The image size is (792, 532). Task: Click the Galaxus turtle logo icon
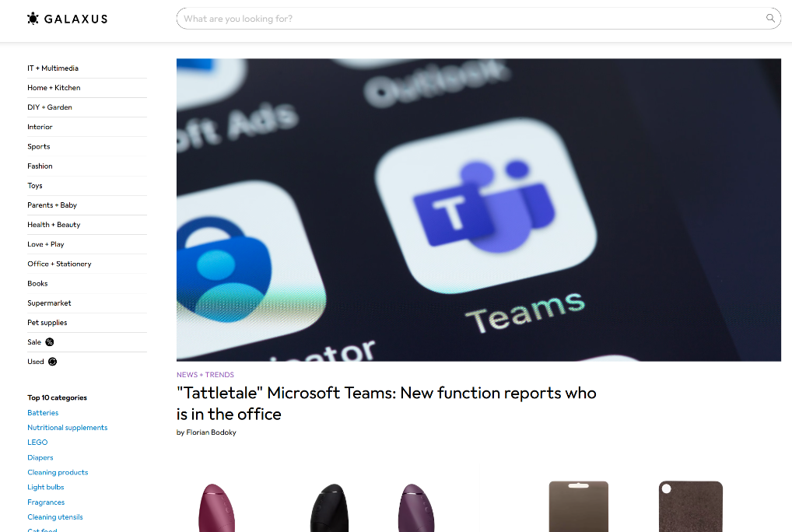(33, 19)
